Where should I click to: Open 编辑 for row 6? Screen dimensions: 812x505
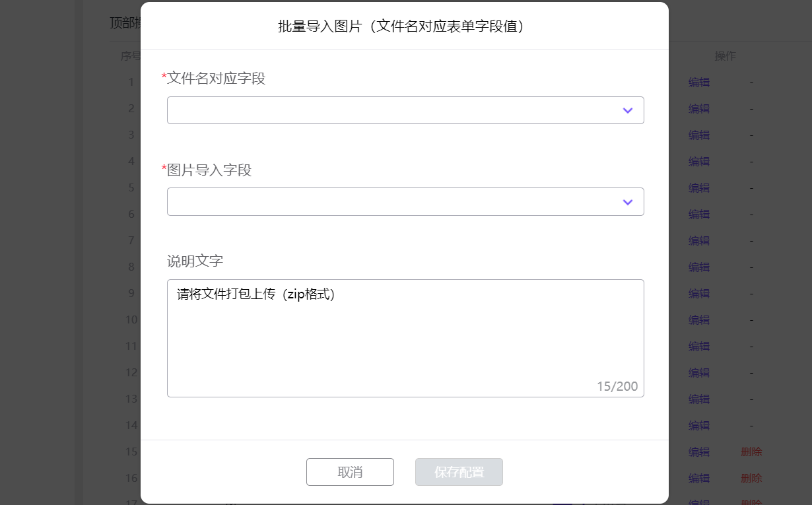coord(699,215)
